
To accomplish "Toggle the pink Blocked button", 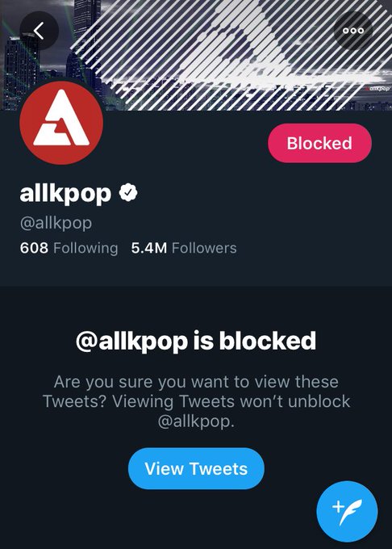I will pos(319,143).
